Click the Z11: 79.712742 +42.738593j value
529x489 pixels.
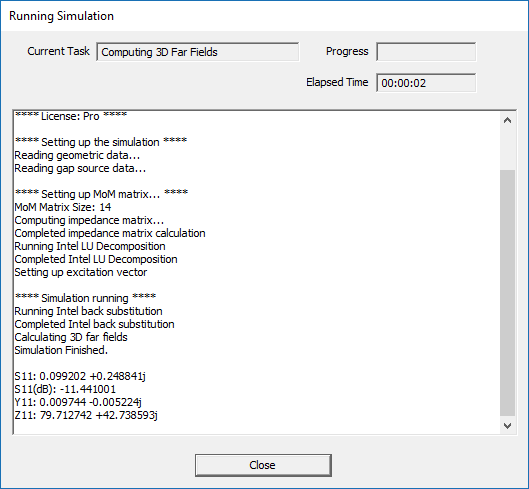[86, 415]
